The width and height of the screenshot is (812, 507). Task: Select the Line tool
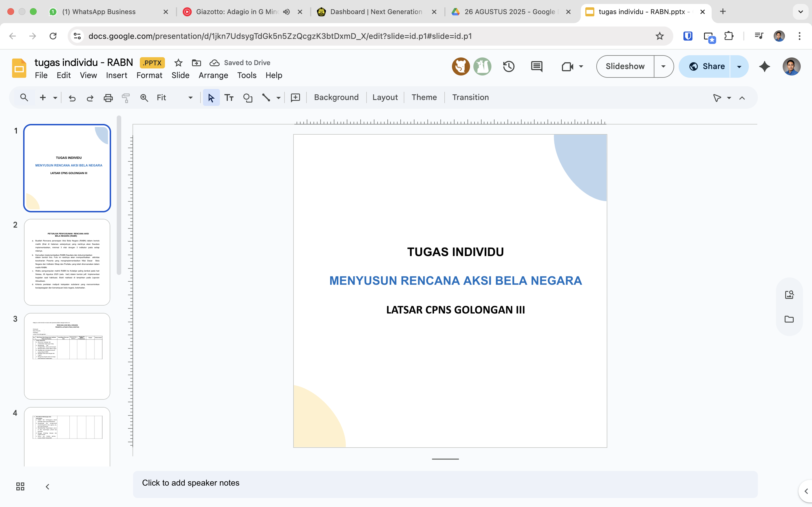point(266,97)
